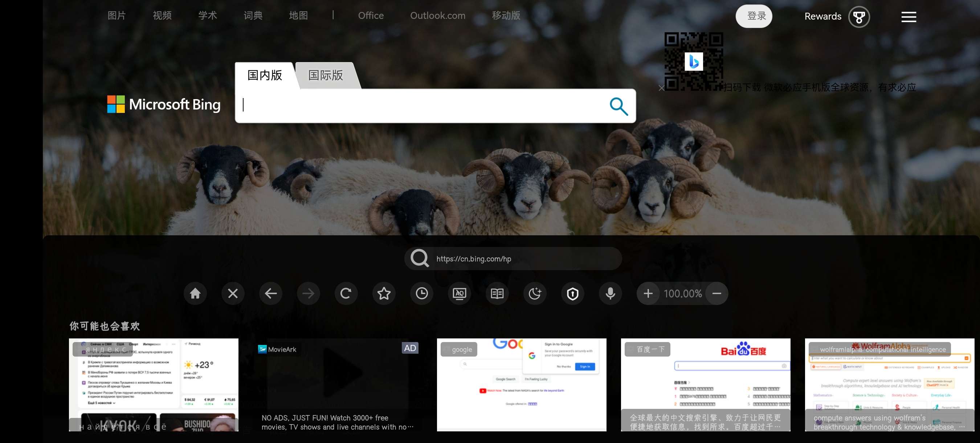Click the 登录 login button
The height and width of the screenshot is (443, 980).
[x=756, y=16]
